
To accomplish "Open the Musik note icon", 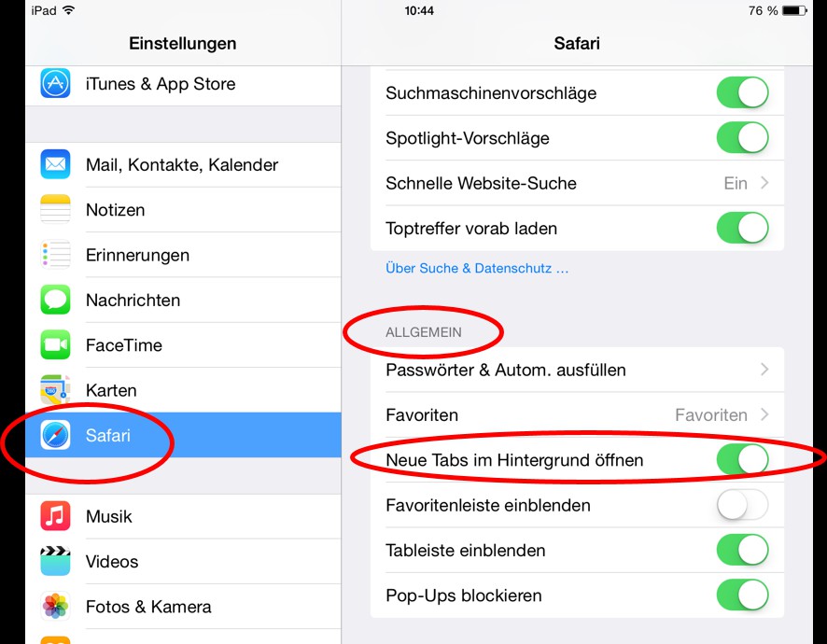I will click(x=56, y=516).
